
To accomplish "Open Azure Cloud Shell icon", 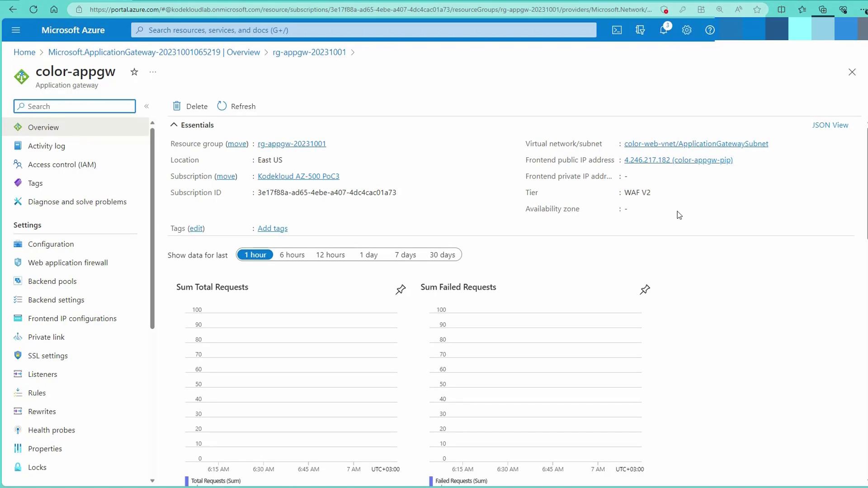I will (617, 30).
